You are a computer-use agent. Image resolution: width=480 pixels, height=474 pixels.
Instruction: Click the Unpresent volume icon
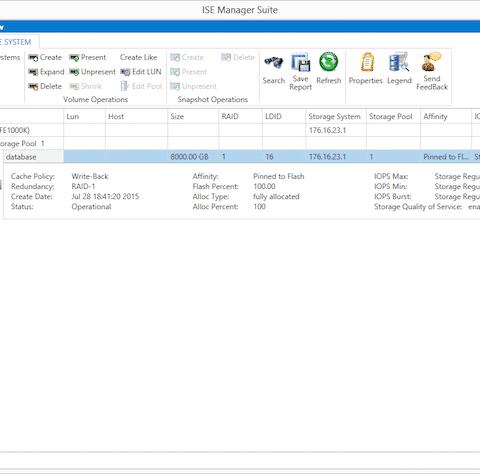[x=74, y=72]
